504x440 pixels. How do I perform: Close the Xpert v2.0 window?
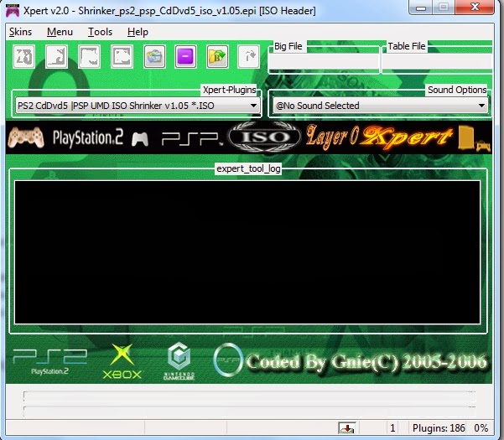click(x=475, y=8)
